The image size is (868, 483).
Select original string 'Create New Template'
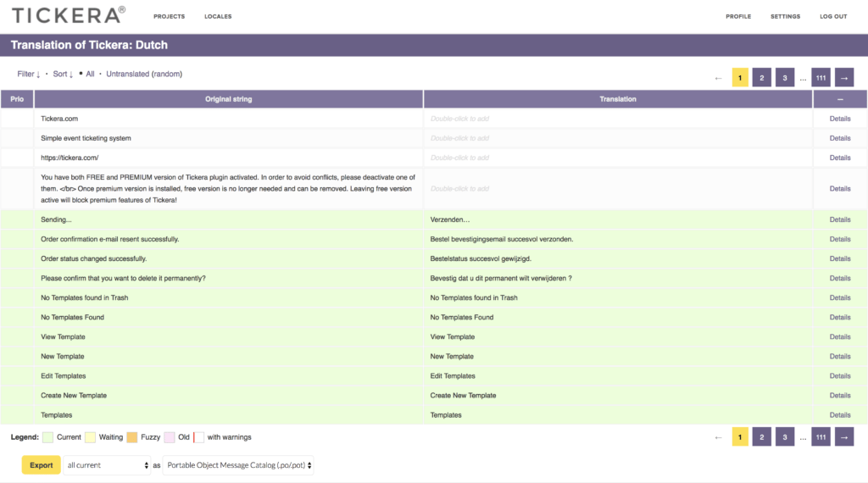click(x=74, y=396)
